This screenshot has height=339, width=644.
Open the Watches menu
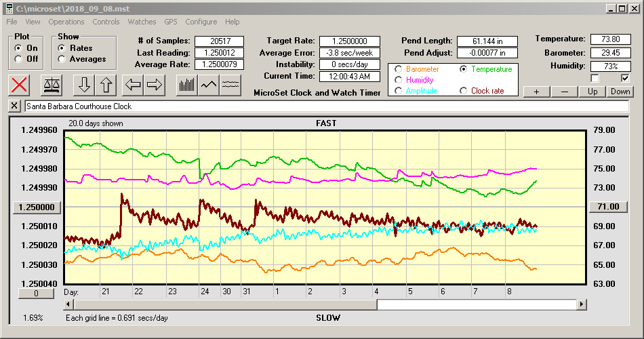pos(142,22)
